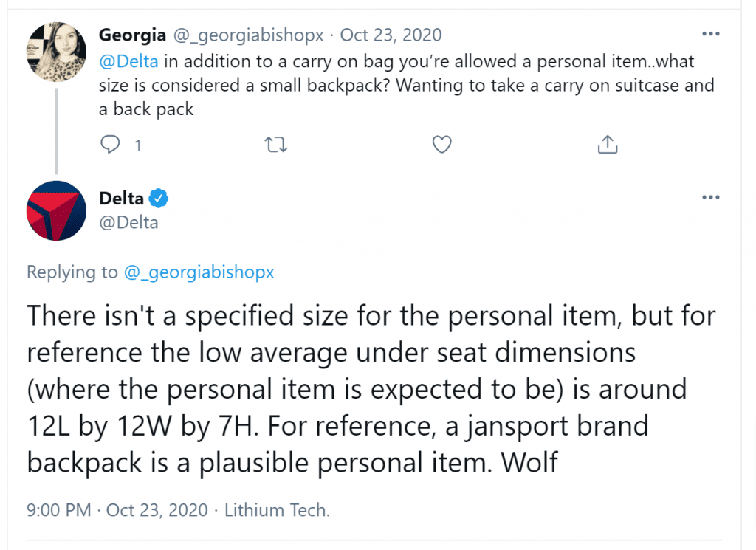Screen dimensions: 756x550
Task: Click the reply icon on Georgia's tweet
Action: (110, 144)
